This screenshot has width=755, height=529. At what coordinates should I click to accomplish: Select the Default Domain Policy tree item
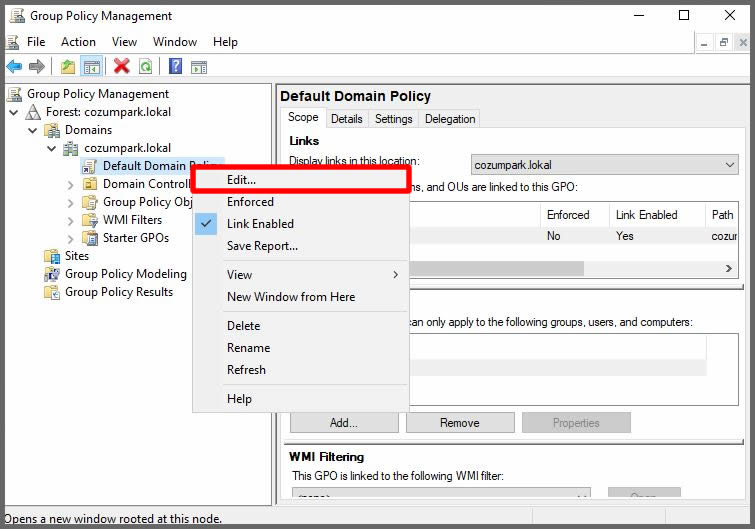point(153,166)
